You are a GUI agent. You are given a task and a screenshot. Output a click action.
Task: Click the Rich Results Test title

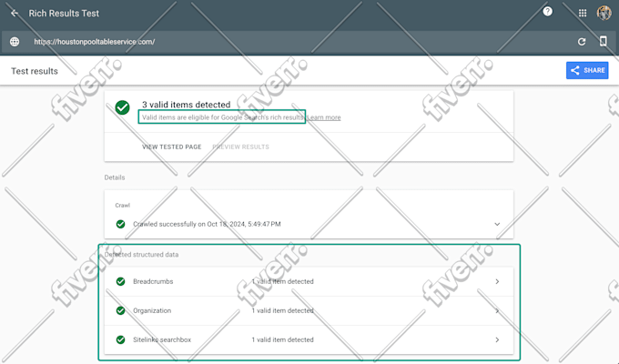(64, 14)
